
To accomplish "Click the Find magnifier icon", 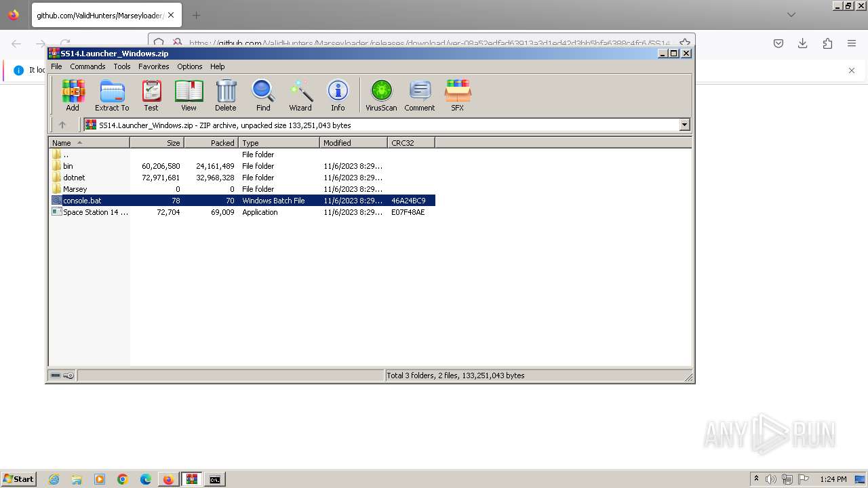I will pos(263,95).
